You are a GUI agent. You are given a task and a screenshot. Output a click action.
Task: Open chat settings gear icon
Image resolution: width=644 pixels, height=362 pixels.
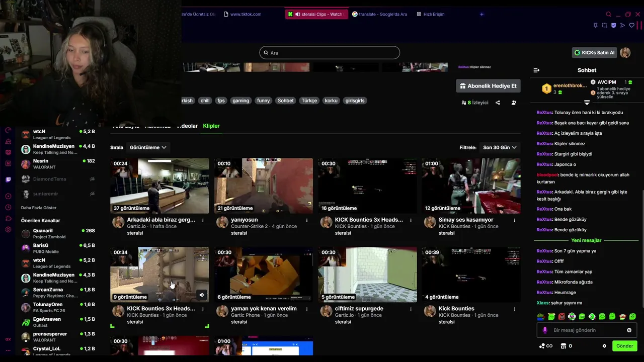(x=604, y=346)
